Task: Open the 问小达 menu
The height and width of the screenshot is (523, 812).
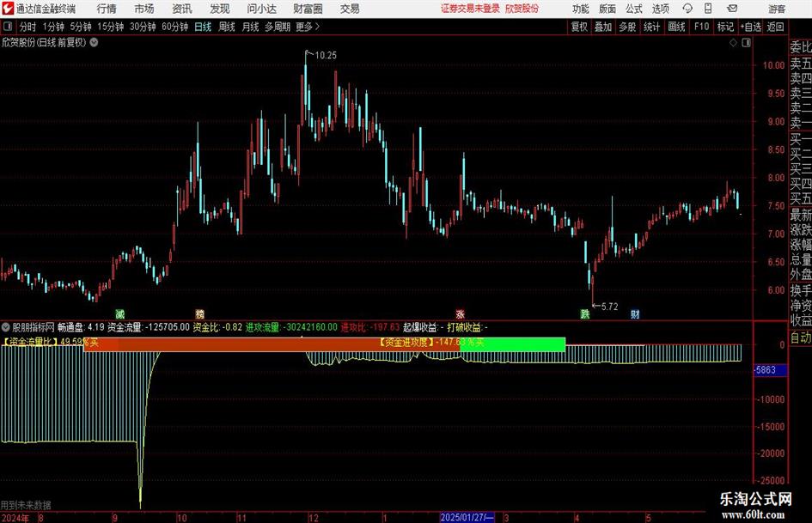Action: pyautogui.click(x=262, y=9)
